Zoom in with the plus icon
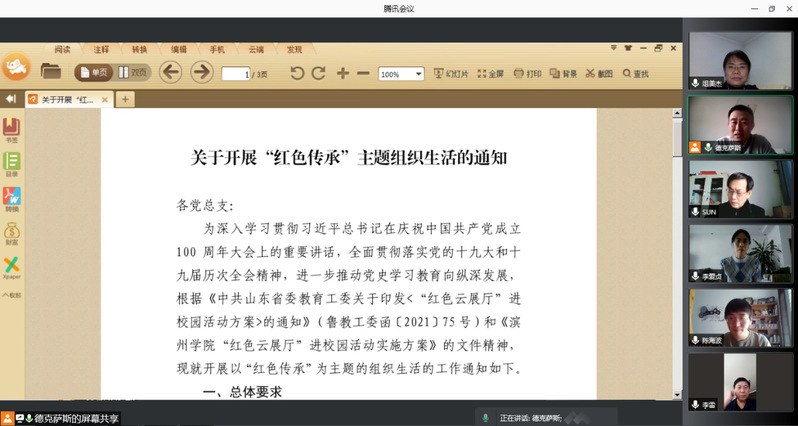The height and width of the screenshot is (426, 798). point(343,73)
